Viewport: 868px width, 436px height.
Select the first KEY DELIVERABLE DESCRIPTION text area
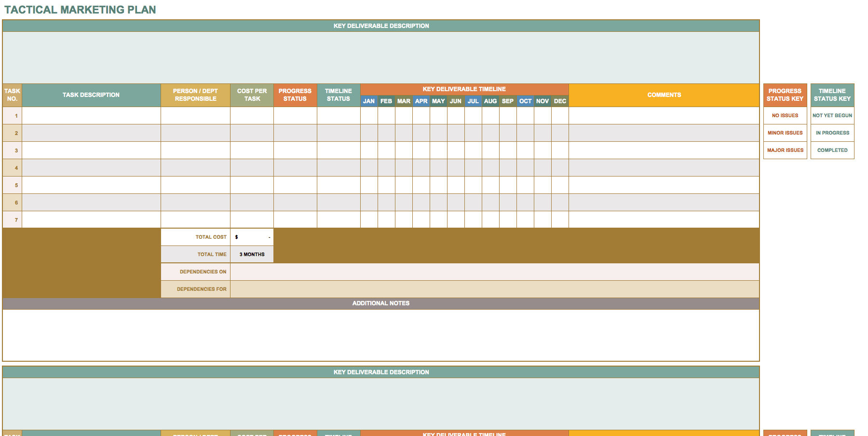[380, 57]
